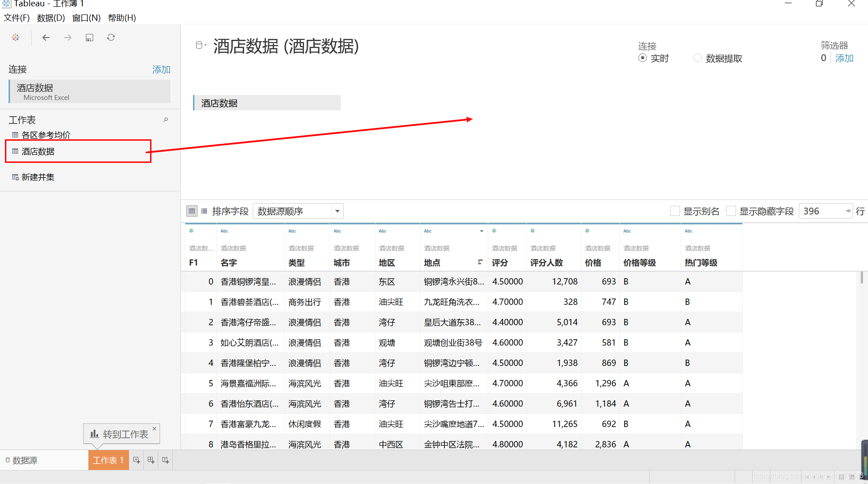Select the 实时 live connection option
Screen dimensions: 868x484
[x=642, y=58]
